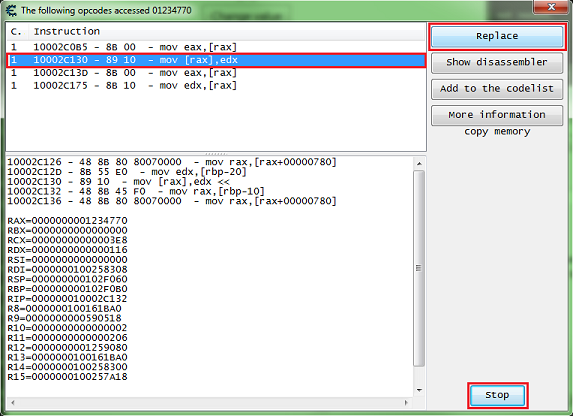Click the copy memory link
573x416 pixels.
pos(497,131)
